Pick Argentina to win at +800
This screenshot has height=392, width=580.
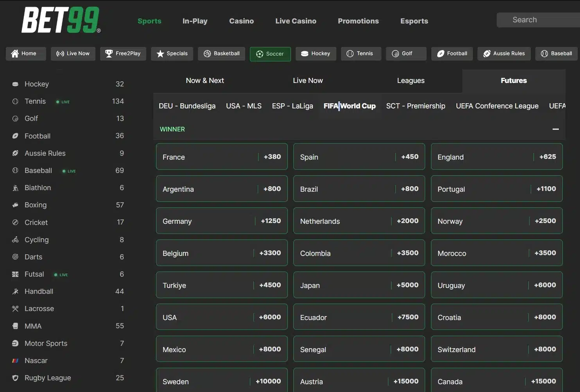click(222, 189)
